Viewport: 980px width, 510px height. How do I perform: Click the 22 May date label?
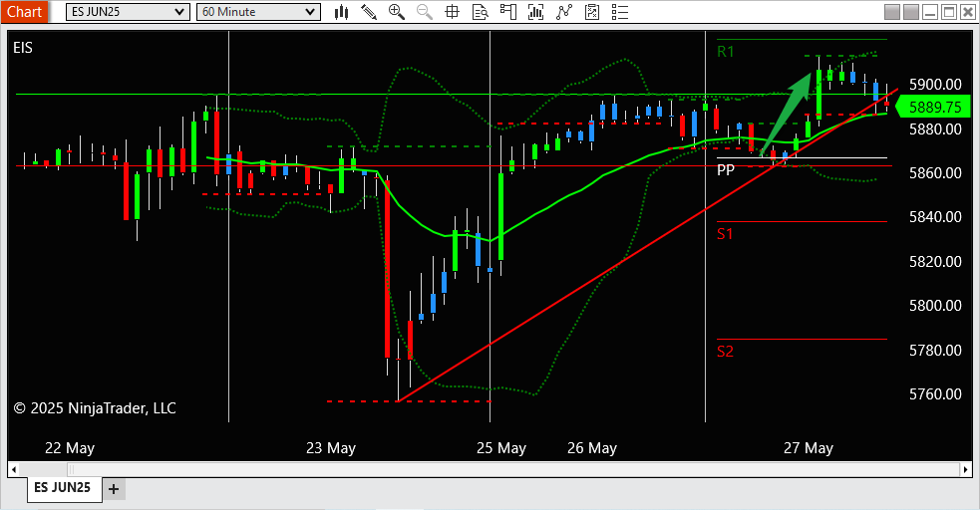70,448
